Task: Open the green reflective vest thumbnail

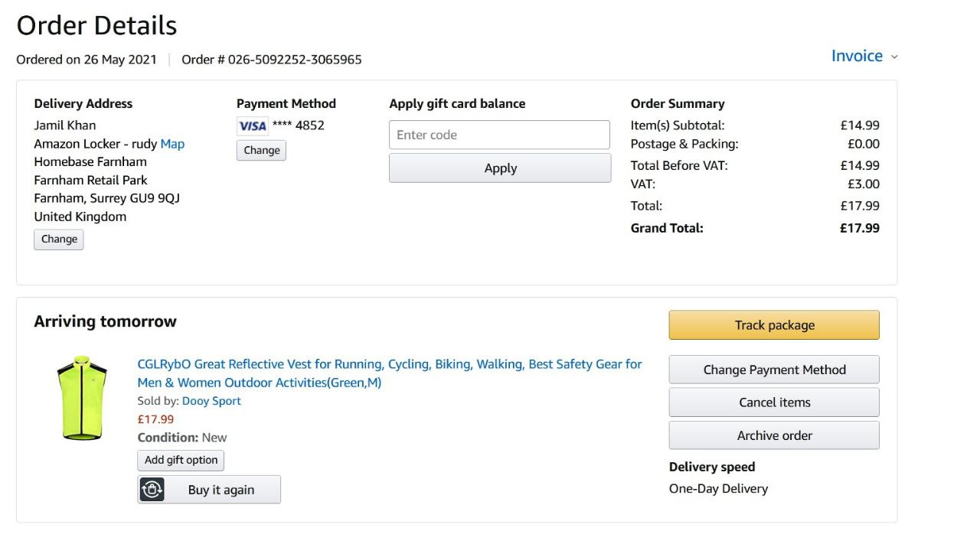Action: coord(82,397)
